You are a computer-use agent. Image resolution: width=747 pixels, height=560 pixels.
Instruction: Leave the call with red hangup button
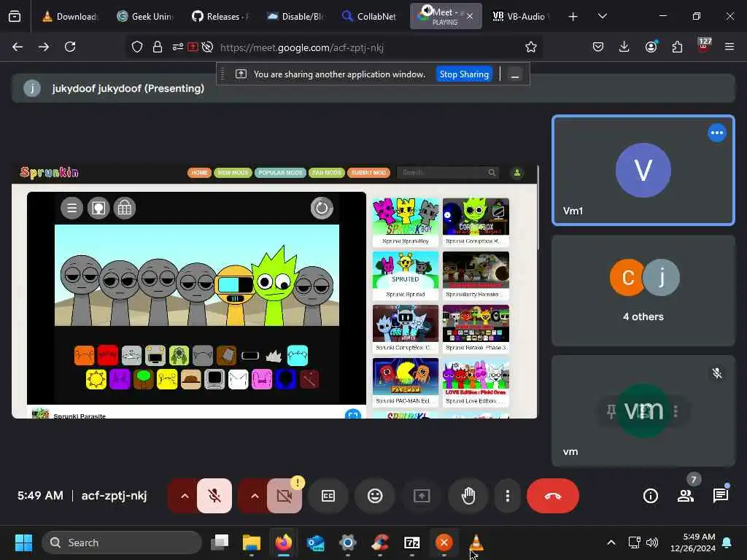553,496
